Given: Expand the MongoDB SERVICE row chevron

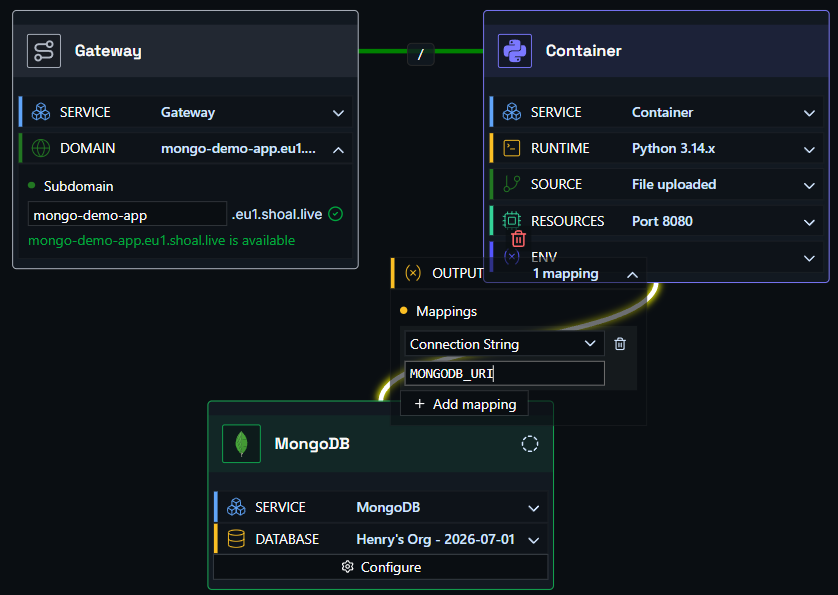Looking at the screenshot, I should [x=533, y=508].
